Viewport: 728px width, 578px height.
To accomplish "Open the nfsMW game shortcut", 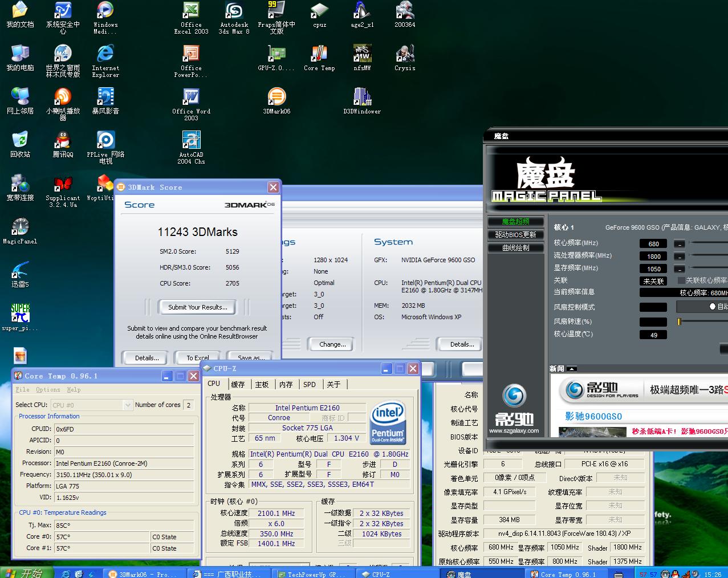I will [362, 58].
